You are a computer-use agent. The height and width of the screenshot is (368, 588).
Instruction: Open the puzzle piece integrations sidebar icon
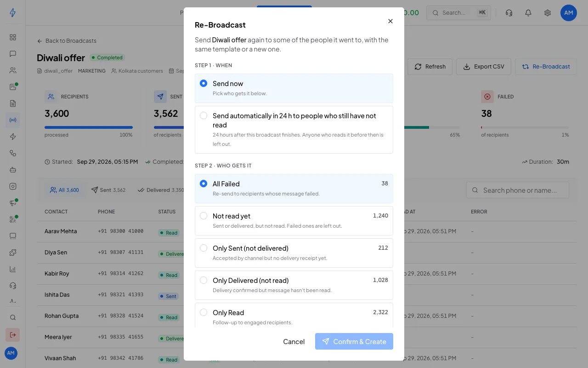[x=13, y=253]
